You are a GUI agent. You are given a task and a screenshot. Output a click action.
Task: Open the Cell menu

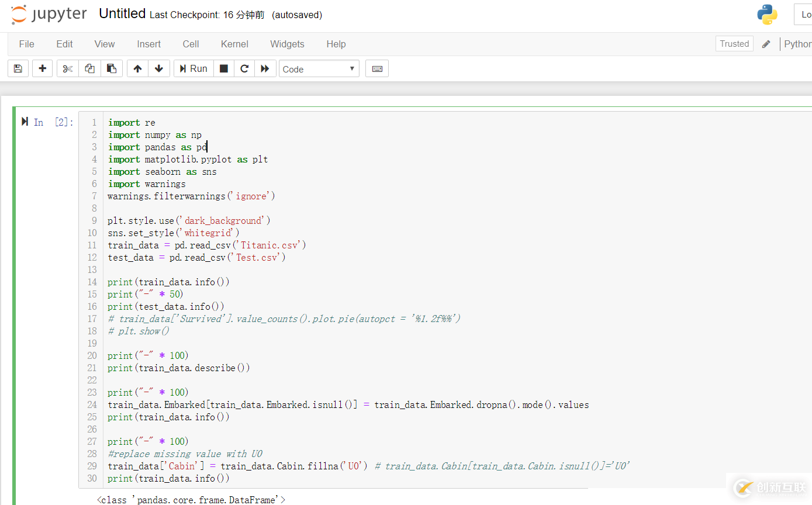[191, 44]
